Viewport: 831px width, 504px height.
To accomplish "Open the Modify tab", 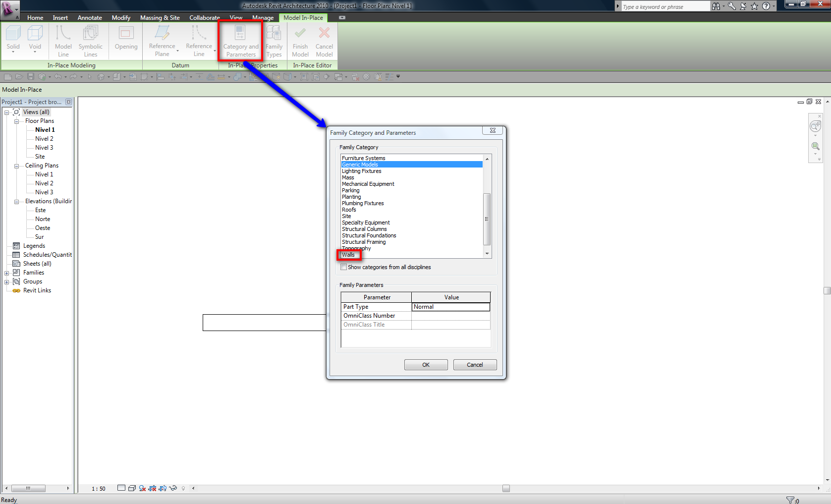I will coord(121,18).
